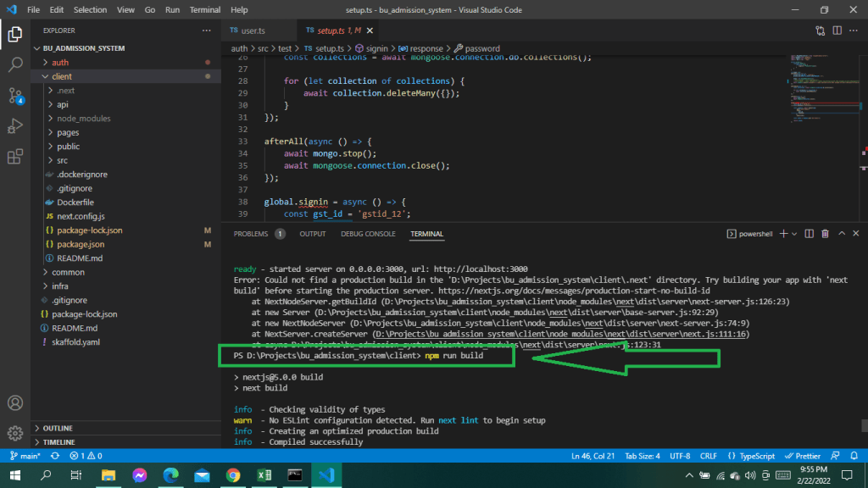Viewport: 868px width, 488px height.
Task: Open the terminal launch profile dropdown
Action: coord(794,234)
